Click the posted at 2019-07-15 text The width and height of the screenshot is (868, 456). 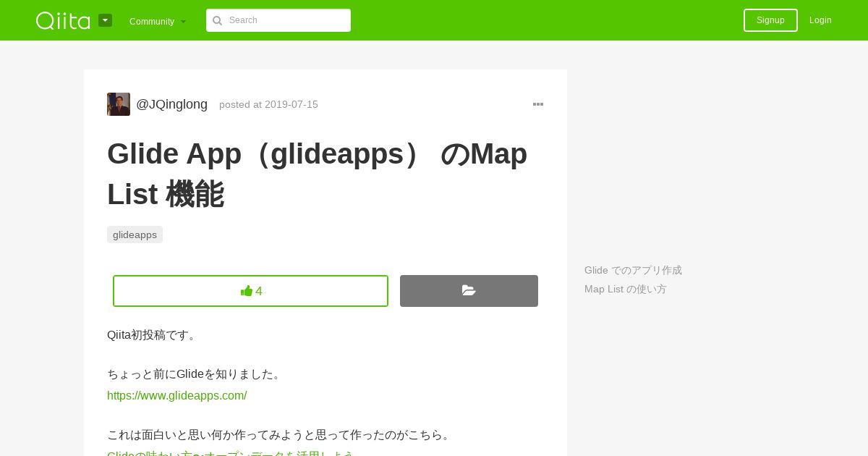[x=268, y=104]
